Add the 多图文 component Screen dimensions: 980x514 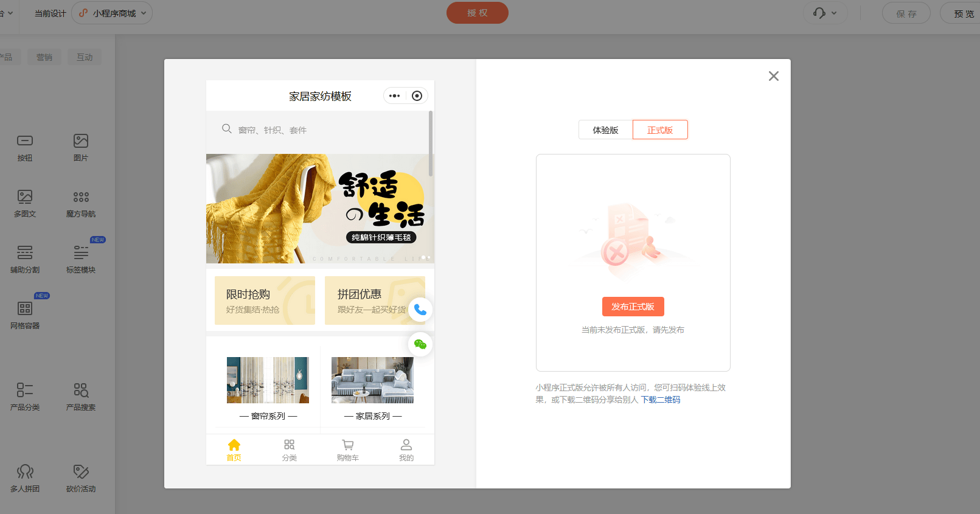click(25, 203)
